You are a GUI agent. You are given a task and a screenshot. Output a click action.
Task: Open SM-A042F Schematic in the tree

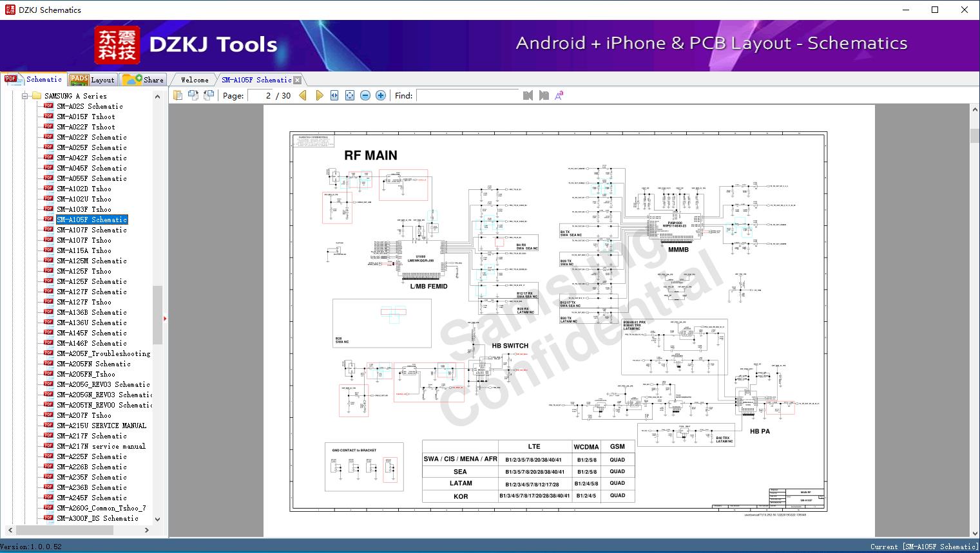pos(91,158)
